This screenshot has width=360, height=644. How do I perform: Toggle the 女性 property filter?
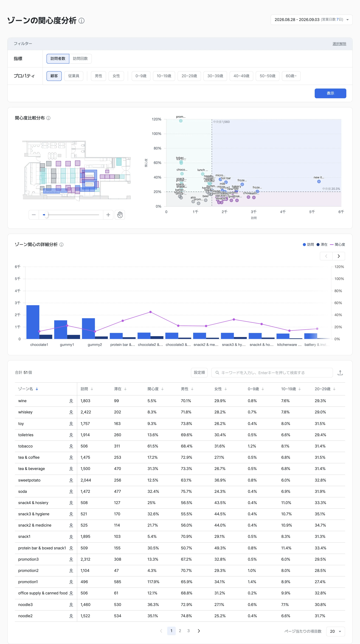coord(116,76)
